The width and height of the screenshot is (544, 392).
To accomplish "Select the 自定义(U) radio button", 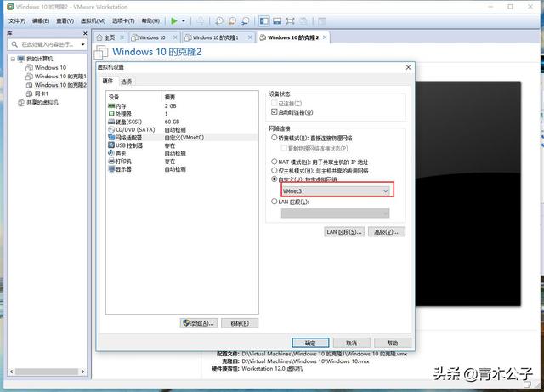I will [x=274, y=179].
